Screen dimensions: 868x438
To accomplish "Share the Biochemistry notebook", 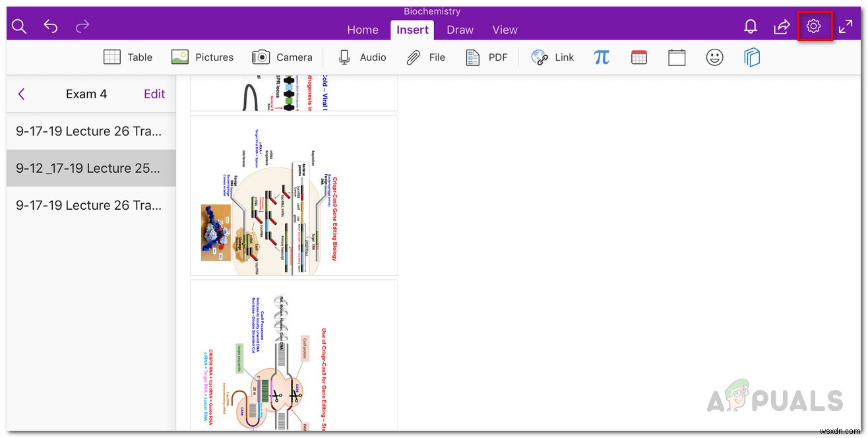I will 782,26.
